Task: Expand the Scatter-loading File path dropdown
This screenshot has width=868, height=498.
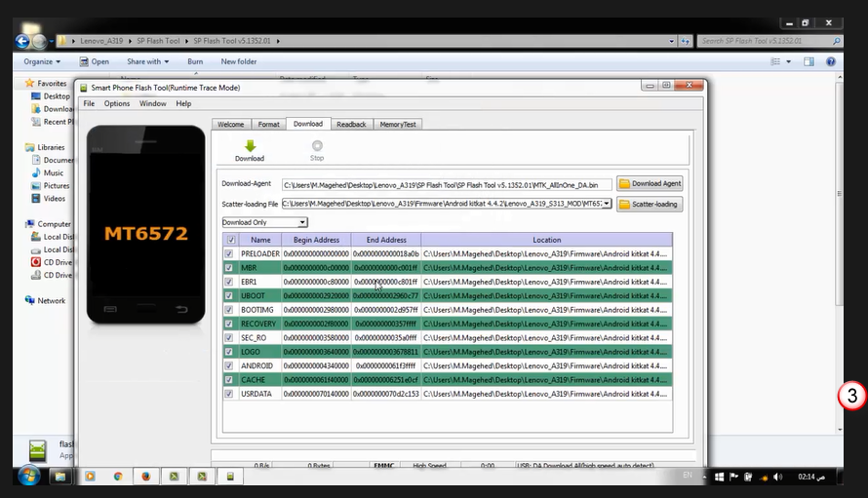Action: coord(607,204)
